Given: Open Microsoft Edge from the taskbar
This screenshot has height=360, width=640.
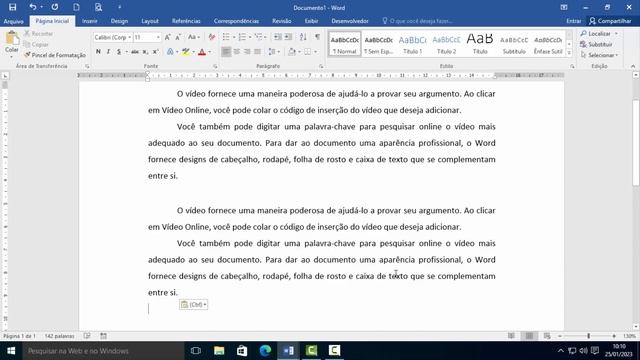Looking at the screenshot, I should pyautogui.click(x=265, y=351).
